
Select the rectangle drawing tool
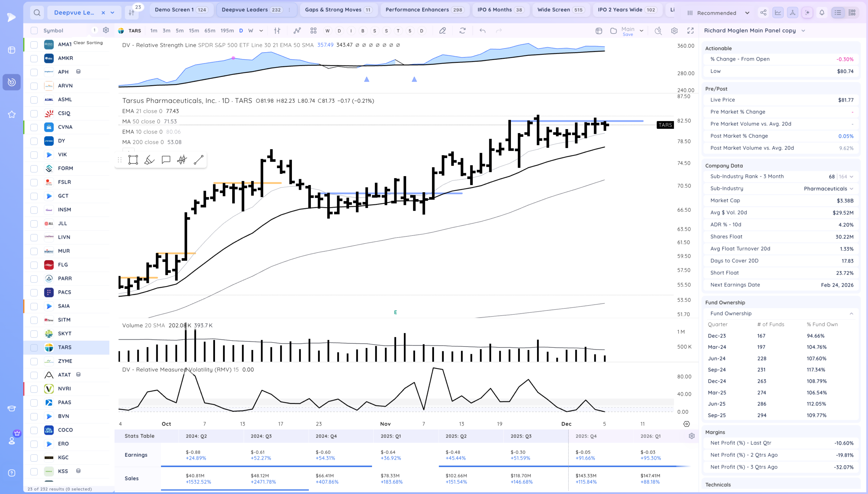tap(133, 160)
